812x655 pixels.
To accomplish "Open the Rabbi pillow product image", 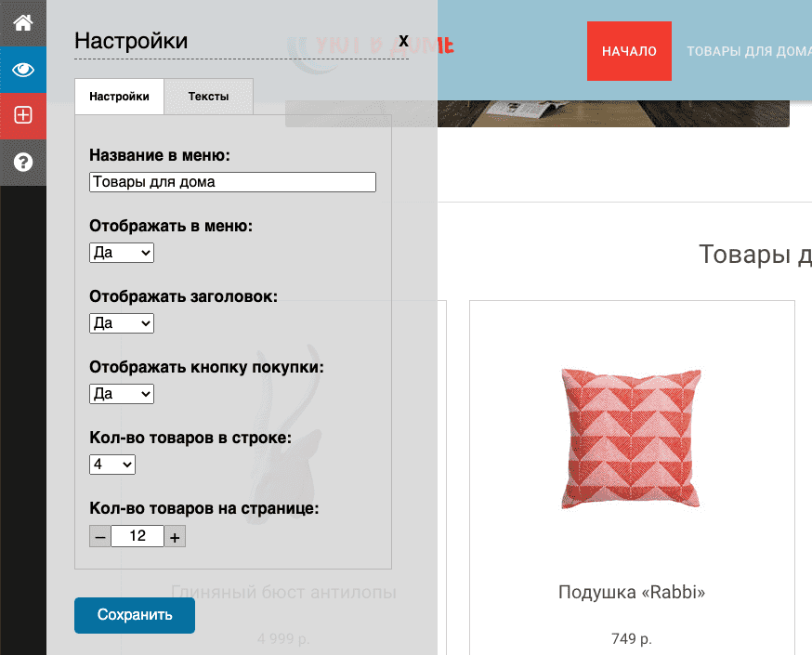I will point(631,439).
